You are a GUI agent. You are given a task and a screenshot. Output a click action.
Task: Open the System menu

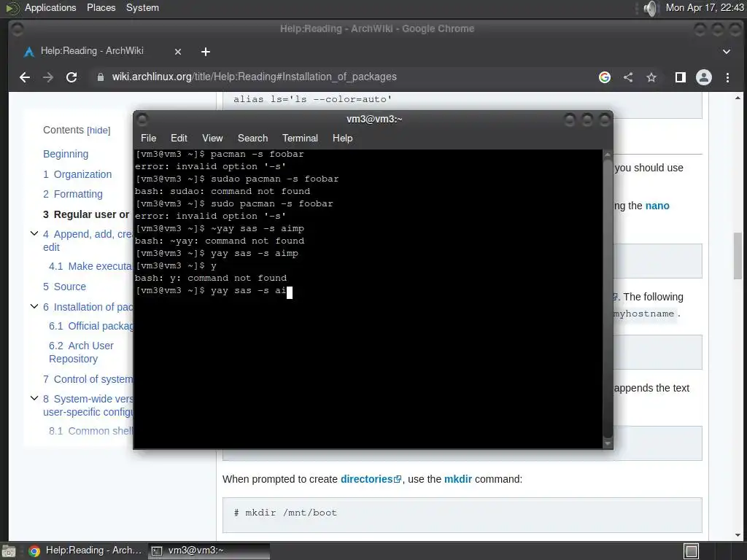pyautogui.click(x=142, y=7)
